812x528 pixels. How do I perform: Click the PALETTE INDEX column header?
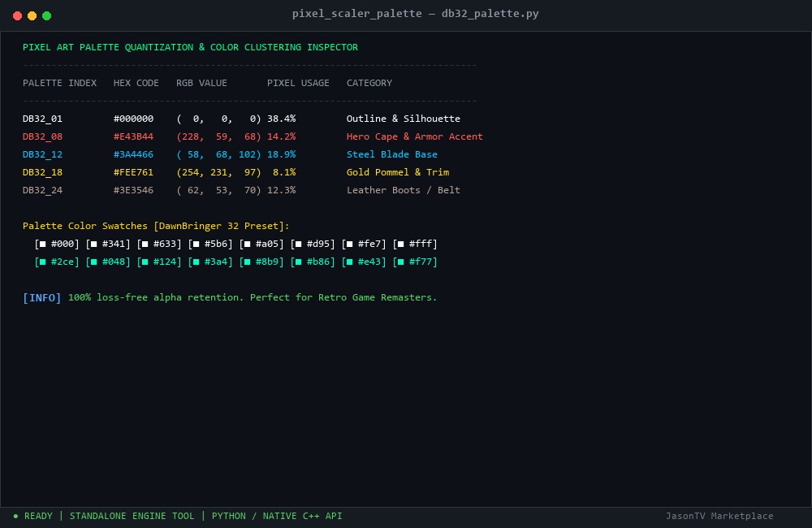(x=59, y=83)
